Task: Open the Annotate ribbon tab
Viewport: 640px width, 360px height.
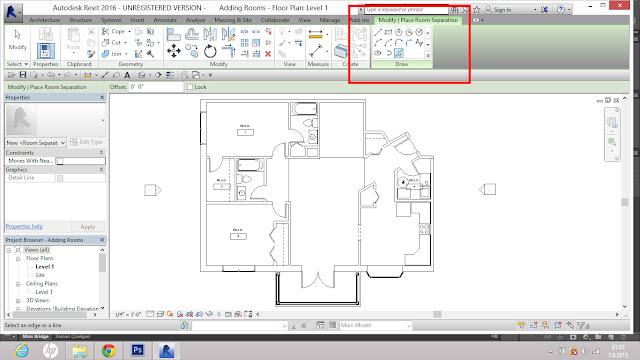Action: point(165,20)
